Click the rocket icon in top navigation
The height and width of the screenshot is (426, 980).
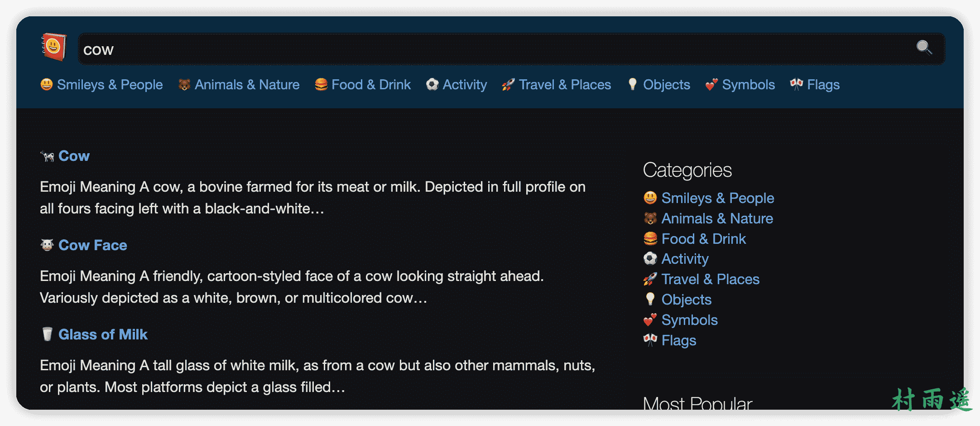tap(508, 85)
